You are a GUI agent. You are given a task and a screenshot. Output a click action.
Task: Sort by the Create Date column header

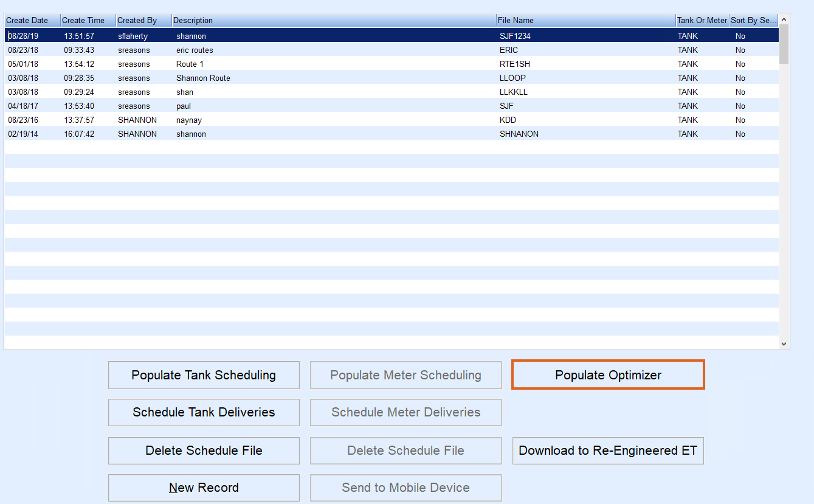click(x=32, y=21)
